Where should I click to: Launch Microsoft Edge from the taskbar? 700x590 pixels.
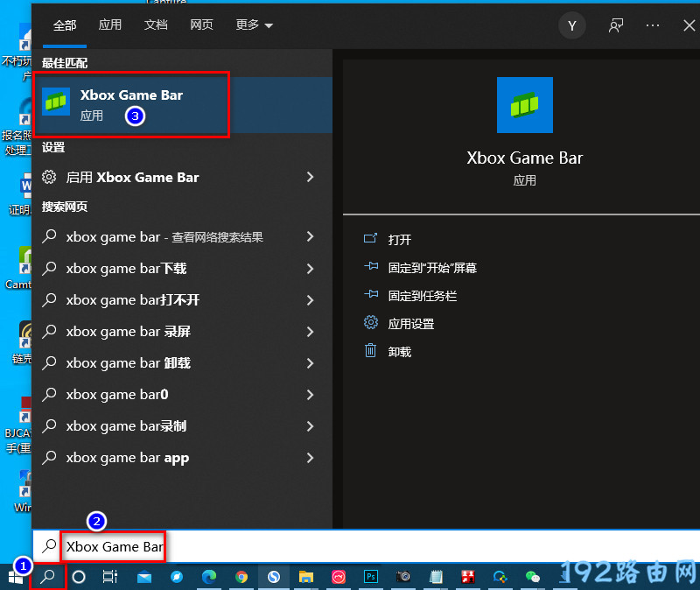[209, 576]
